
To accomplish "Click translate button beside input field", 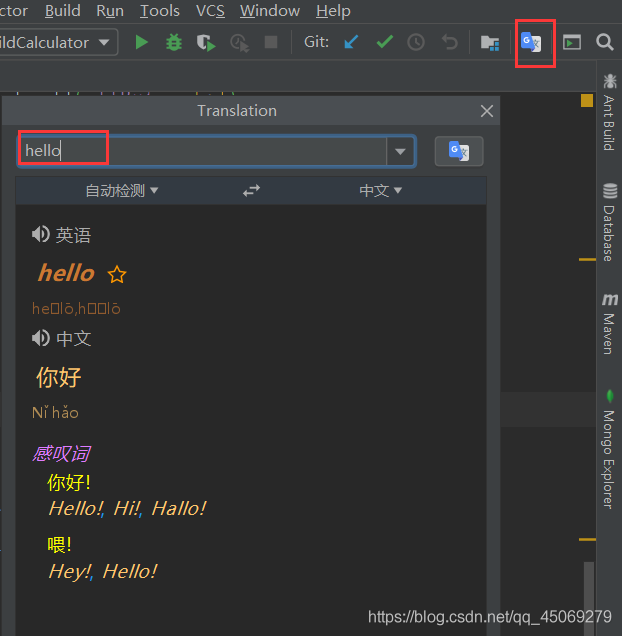I will click(x=459, y=151).
